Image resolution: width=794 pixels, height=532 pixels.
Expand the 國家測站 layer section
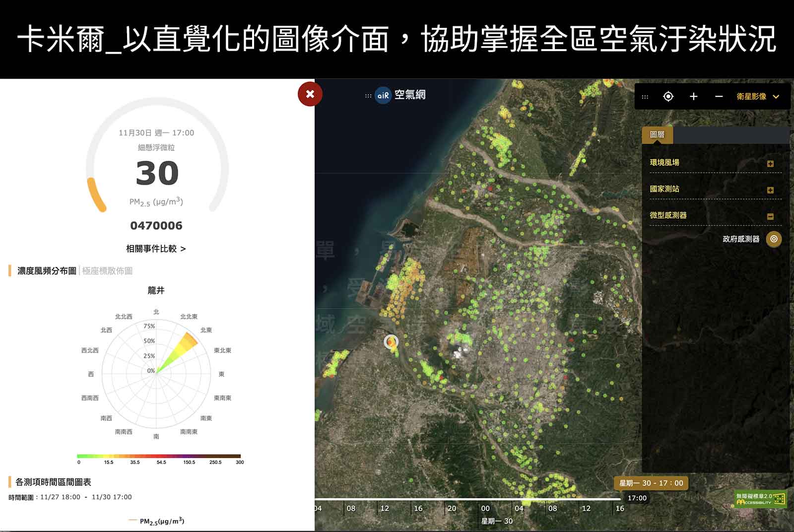(770, 190)
